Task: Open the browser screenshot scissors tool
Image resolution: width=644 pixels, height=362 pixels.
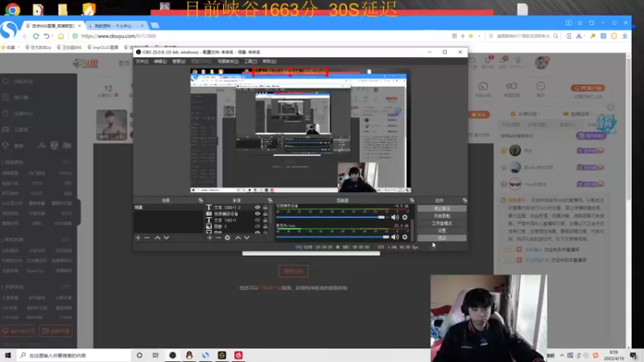Action: point(579,36)
